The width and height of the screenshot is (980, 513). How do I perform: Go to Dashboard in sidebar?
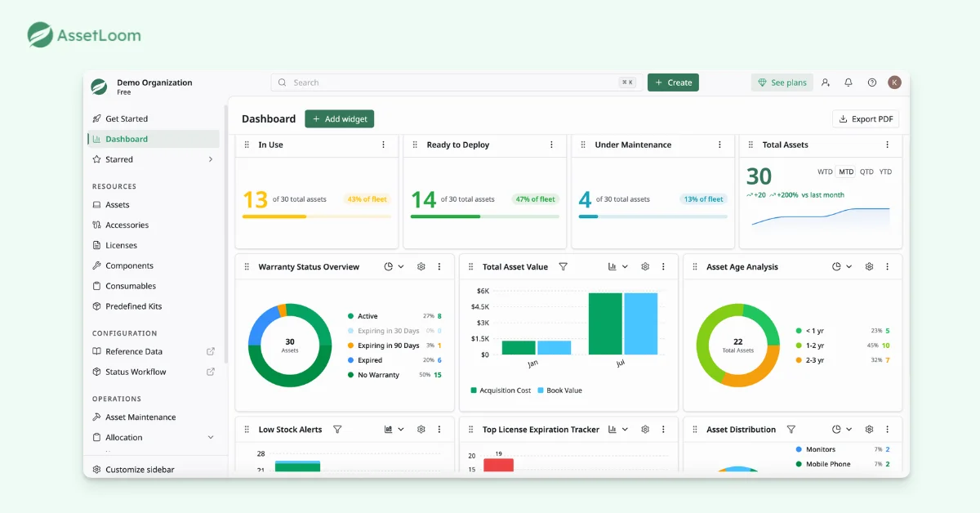pyautogui.click(x=154, y=139)
